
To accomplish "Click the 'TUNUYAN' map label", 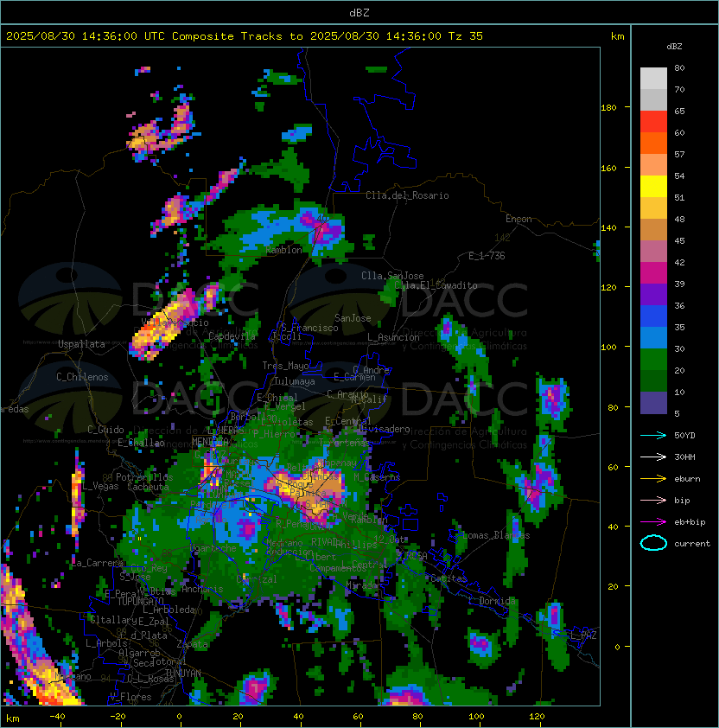I will click(183, 674).
